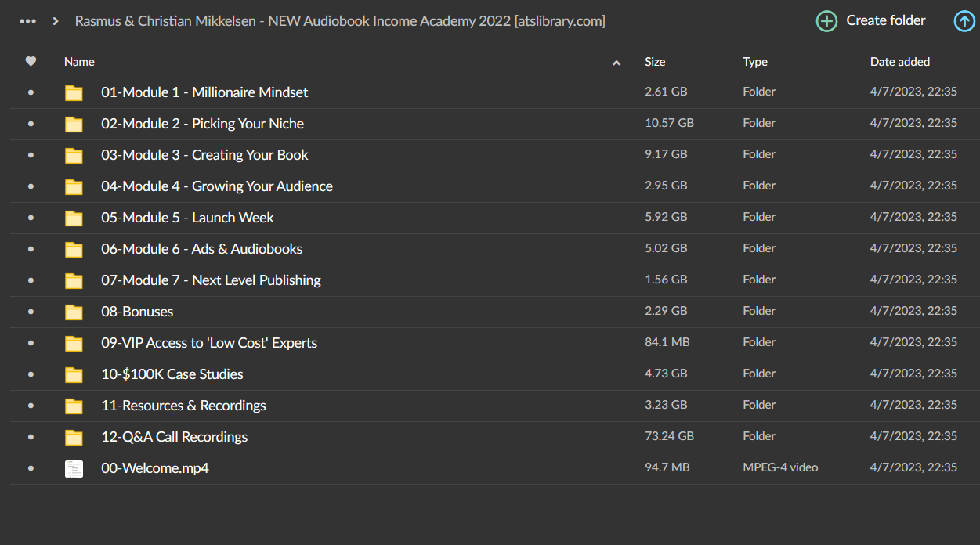Click video file icon for 00-Welcome.mp4
Screen dimensions: 980x545
pos(74,469)
